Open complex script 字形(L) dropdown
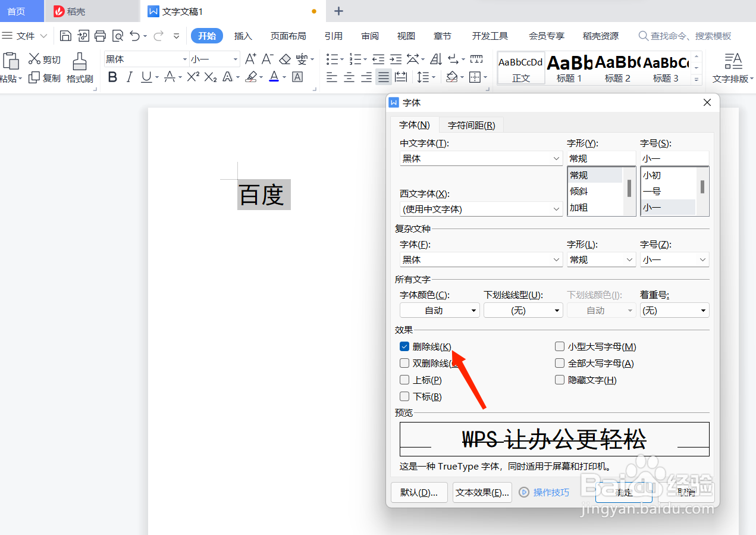The image size is (756, 535). (629, 259)
